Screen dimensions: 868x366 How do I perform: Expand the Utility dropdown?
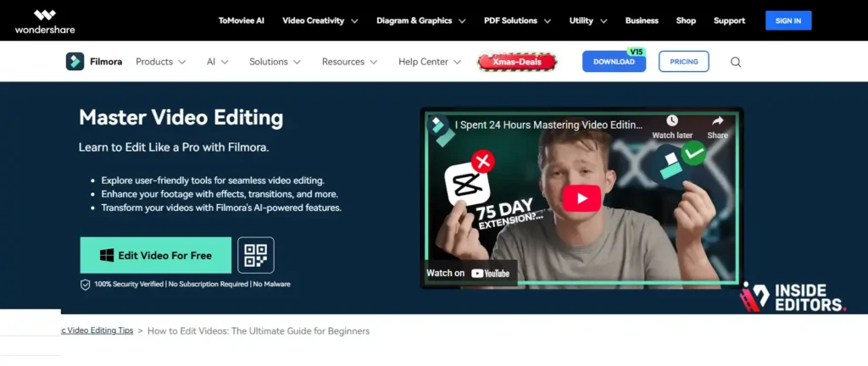[x=588, y=20]
